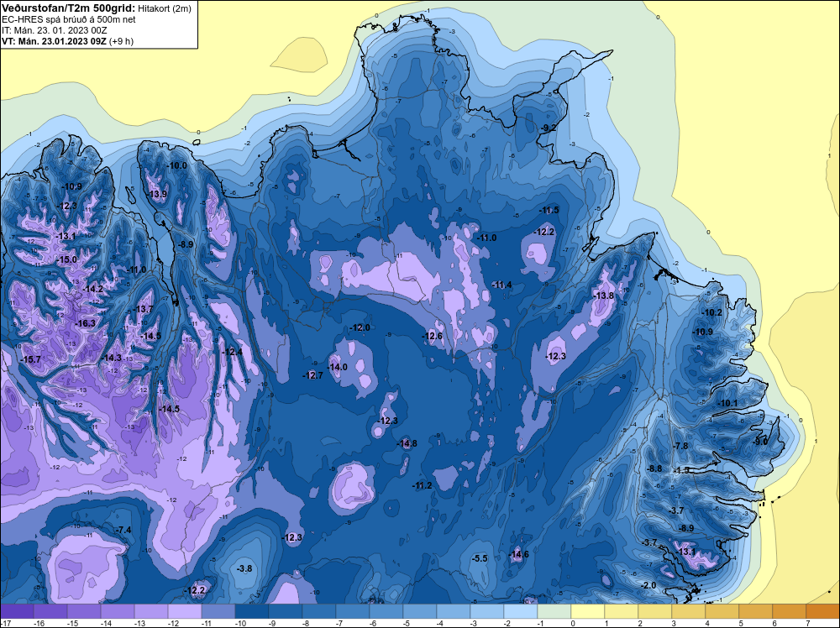This screenshot has height=628, width=840.
Task: Click the -15.7 temperature label
Action: 30,359
